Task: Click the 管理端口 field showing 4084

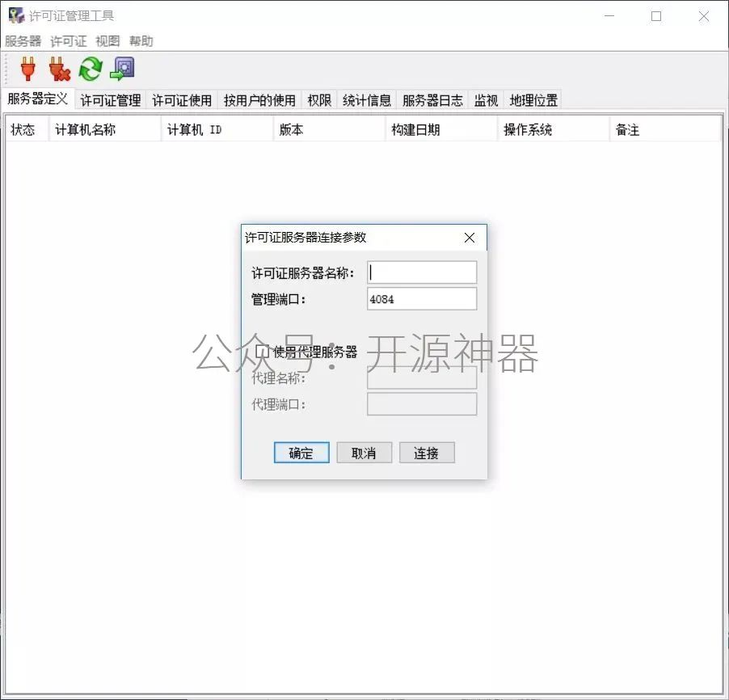Action: pos(422,299)
